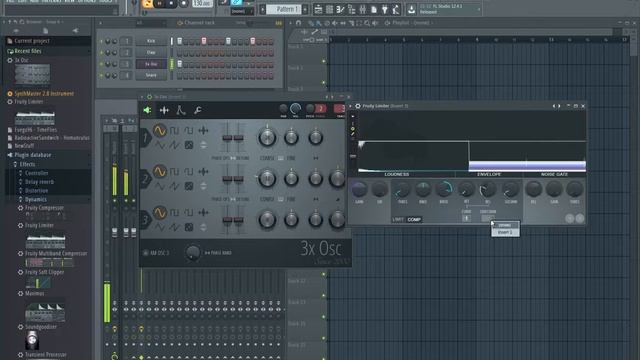Open the playlist view from the toolbar
This screenshot has height=360, width=640.
point(318,9)
